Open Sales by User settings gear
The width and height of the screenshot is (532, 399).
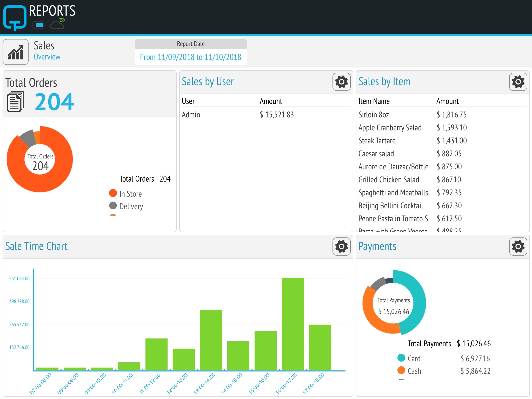coord(341,82)
